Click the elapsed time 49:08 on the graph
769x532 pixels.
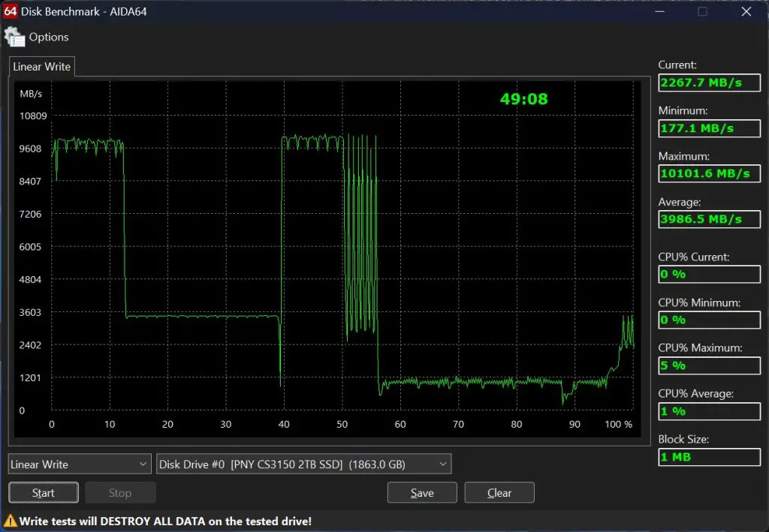(523, 99)
